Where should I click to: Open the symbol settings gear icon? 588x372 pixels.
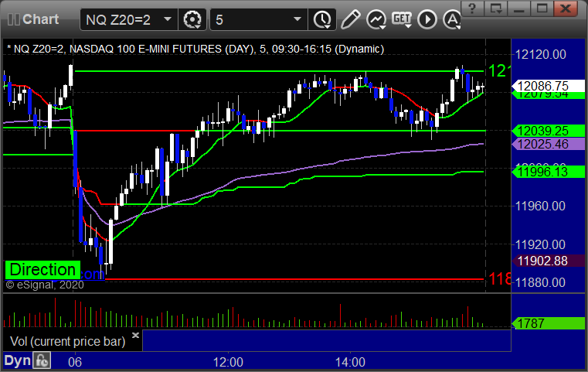(192, 19)
